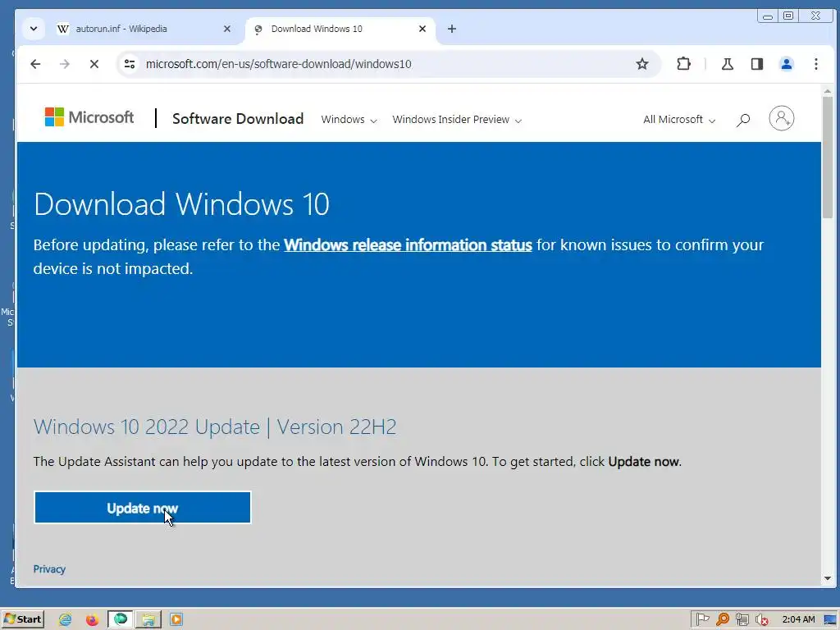Image resolution: width=840 pixels, height=630 pixels.
Task: Expand the All Microsoft menu
Action: tap(678, 120)
